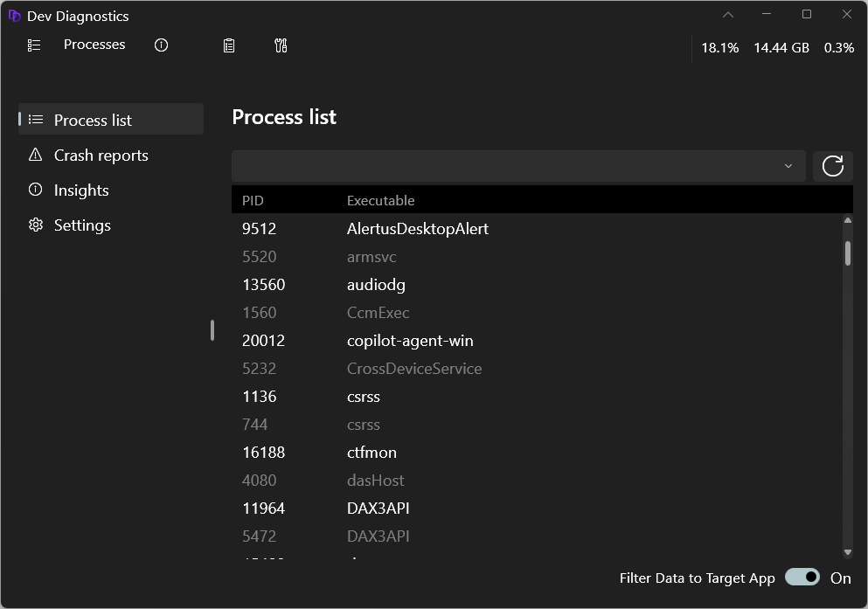
Task: Click the scrollbar down arrow
Action: pos(848,552)
